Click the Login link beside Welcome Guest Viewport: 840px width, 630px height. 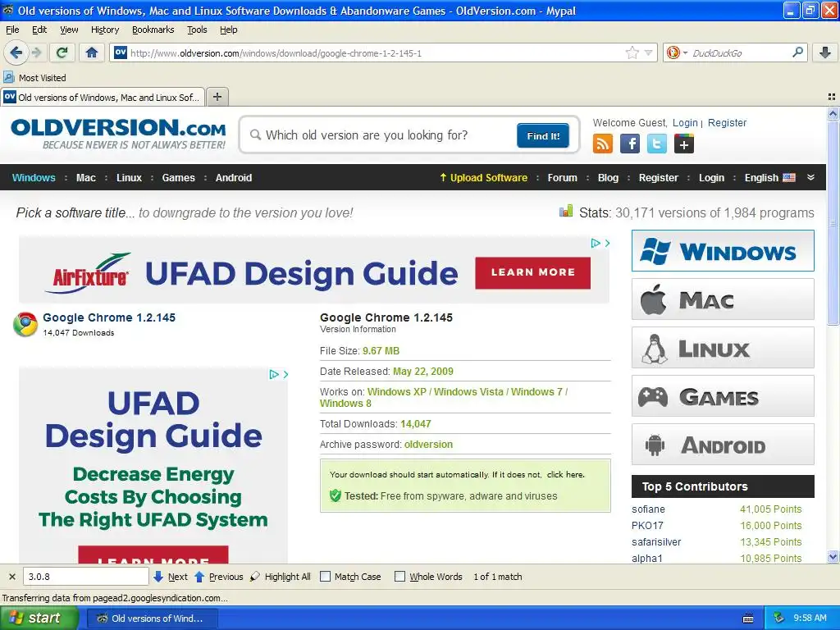pyautogui.click(x=685, y=123)
